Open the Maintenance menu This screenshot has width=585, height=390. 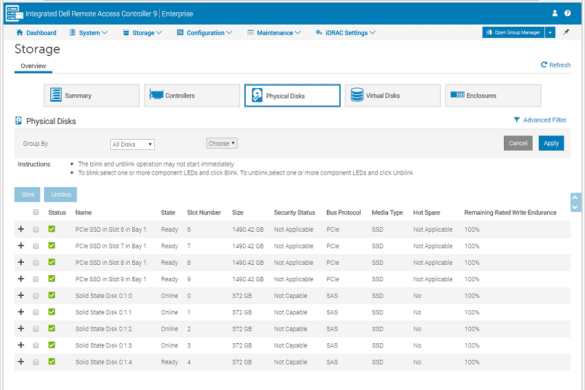click(274, 33)
